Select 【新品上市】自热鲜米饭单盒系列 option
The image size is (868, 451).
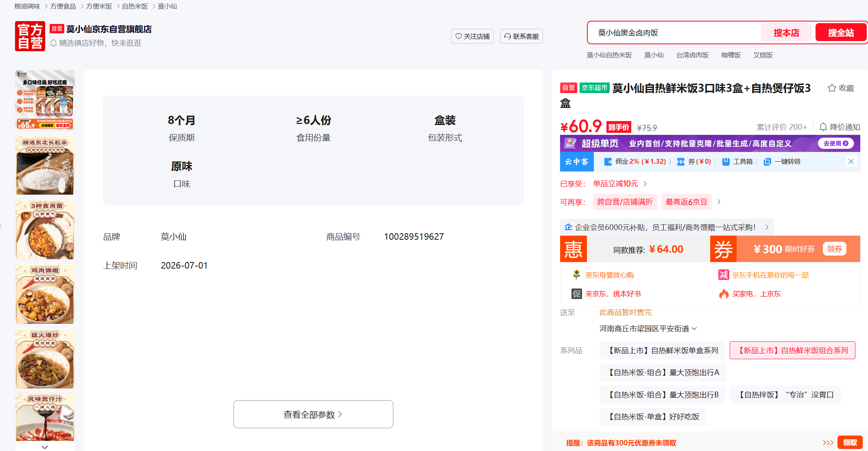pos(662,350)
